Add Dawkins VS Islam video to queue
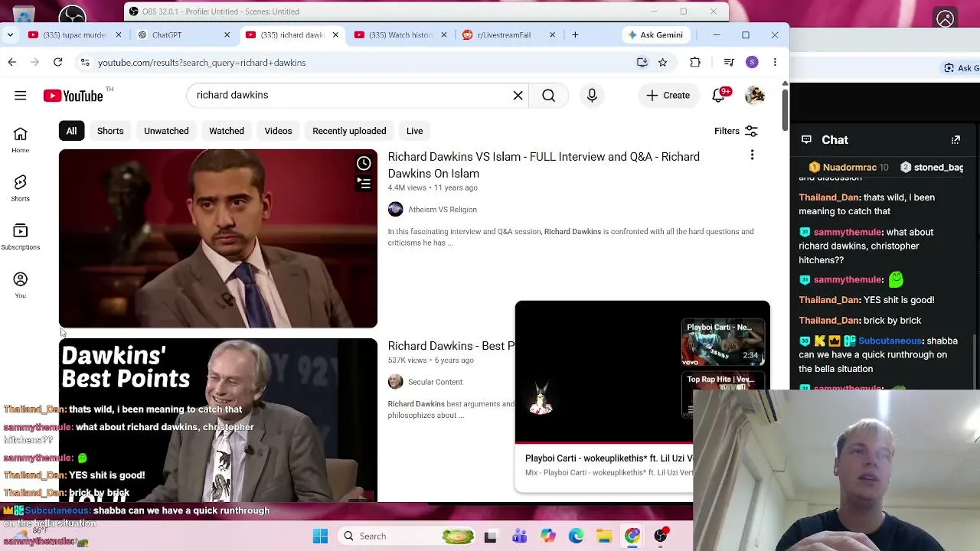Viewport: 980px width, 551px height. [x=364, y=183]
